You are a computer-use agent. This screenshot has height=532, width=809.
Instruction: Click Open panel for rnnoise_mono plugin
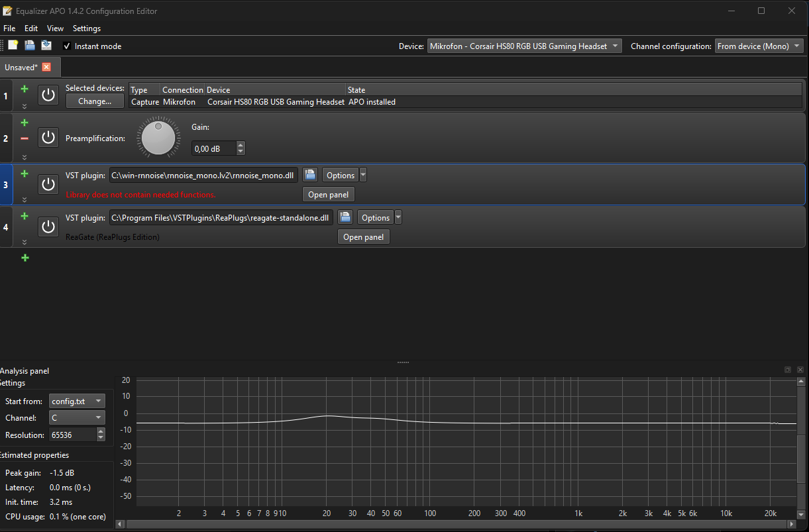tap(329, 195)
